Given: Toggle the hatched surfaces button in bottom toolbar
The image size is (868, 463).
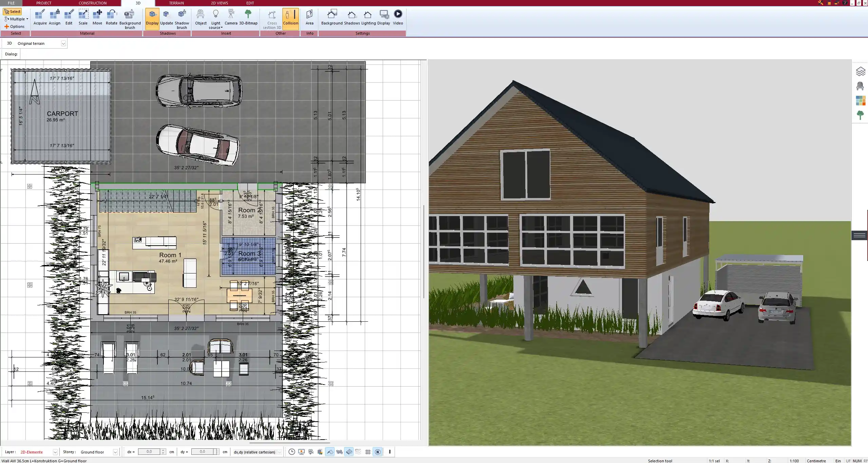Looking at the screenshot, I should coord(339,452).
